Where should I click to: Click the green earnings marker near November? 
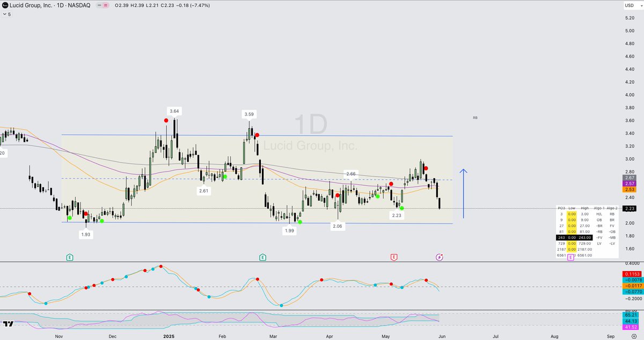click(x=70, y=257)
